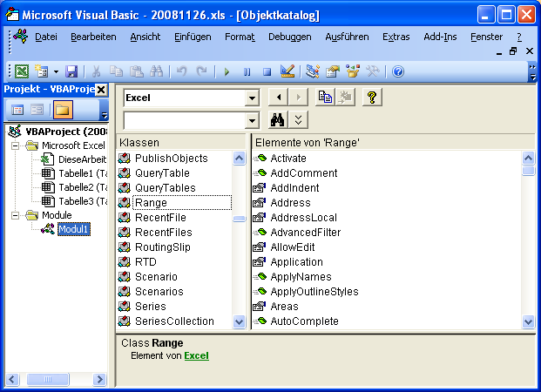Open the Visual Basic Help icon
This screenshot has height=392, width=541.
pos(398,71)
